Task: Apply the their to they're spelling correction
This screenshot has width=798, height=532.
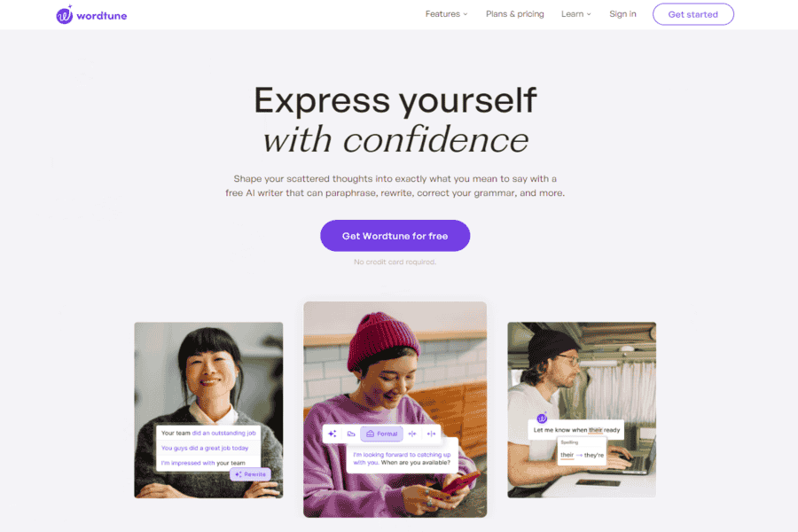Action: click(582, 455)
